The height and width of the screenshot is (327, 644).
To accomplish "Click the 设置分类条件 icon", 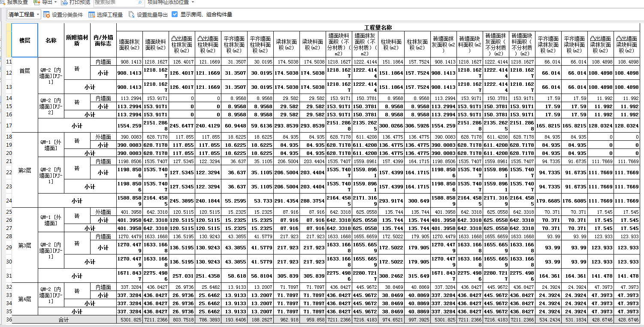I will coord(47,15).
